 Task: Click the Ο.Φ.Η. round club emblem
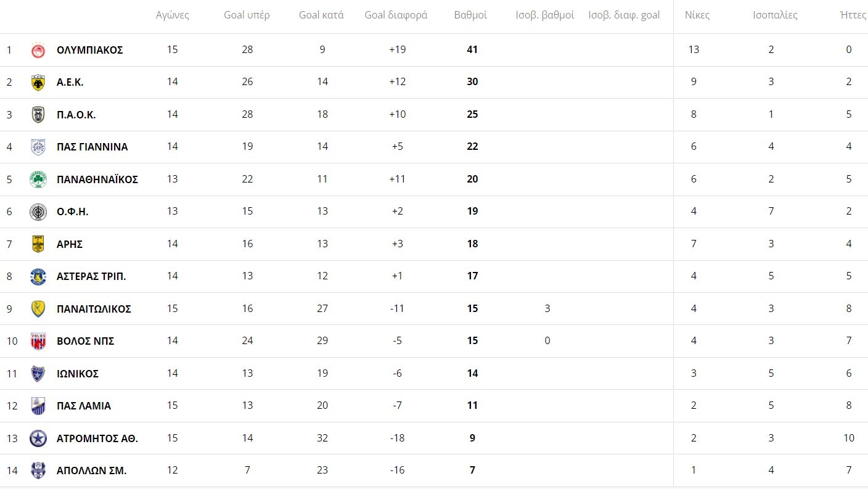pos(38,212)
